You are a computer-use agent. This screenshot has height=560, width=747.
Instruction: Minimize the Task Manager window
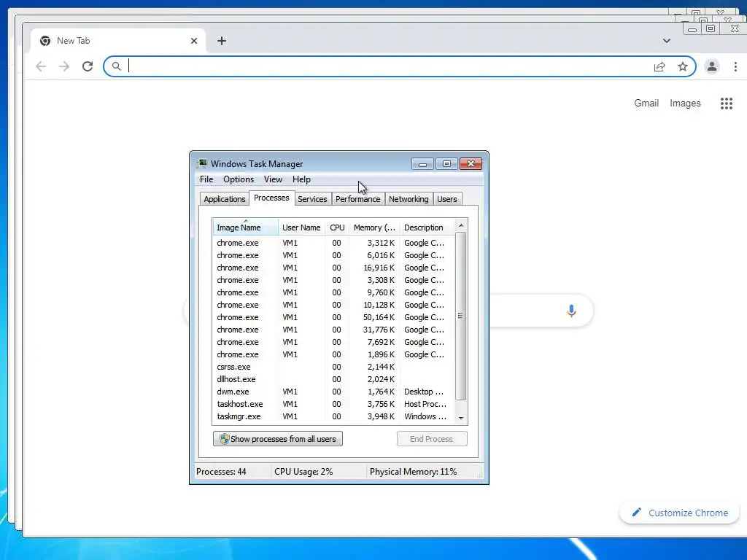(422, 164)
